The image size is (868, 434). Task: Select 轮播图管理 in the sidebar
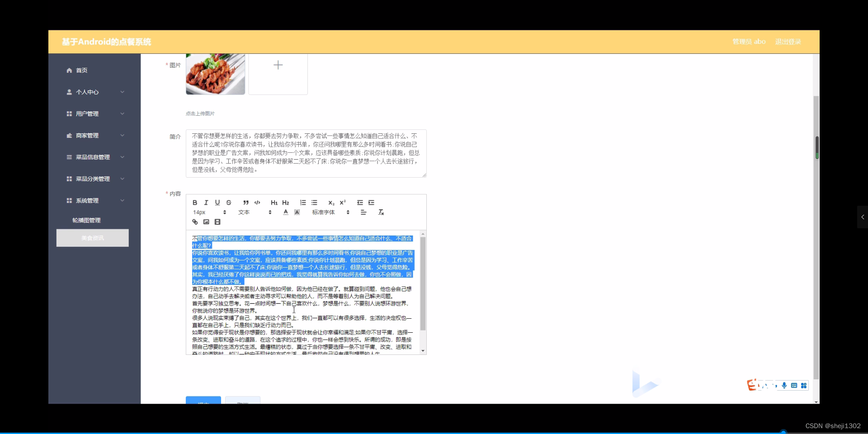(x=87, y=220)
